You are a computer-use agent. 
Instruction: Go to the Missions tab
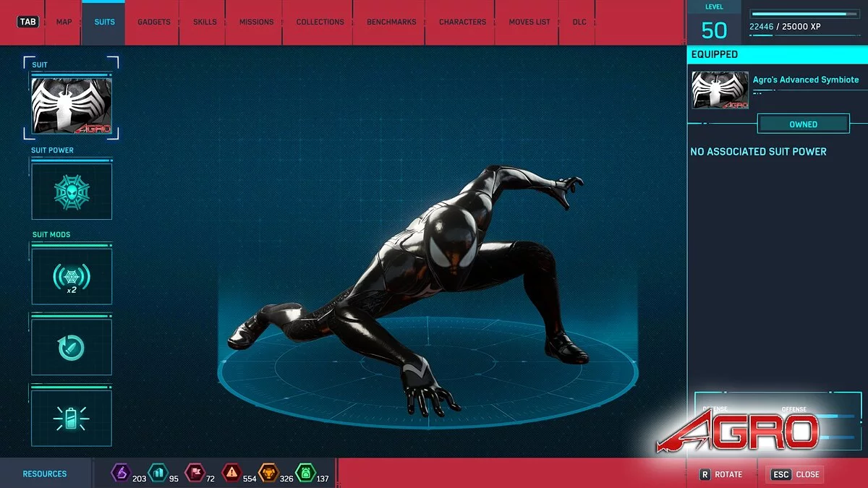point(256,22)
